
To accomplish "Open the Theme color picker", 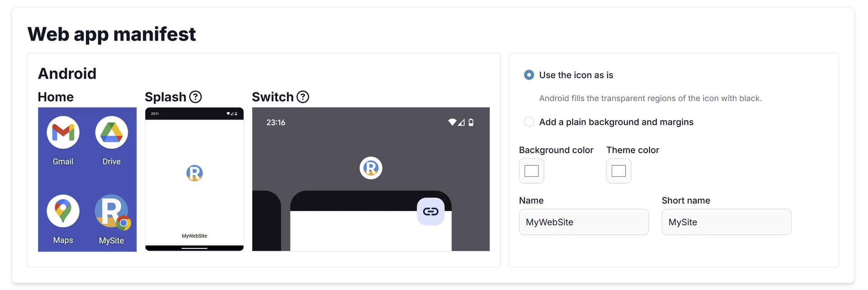I will coord(618,171).
